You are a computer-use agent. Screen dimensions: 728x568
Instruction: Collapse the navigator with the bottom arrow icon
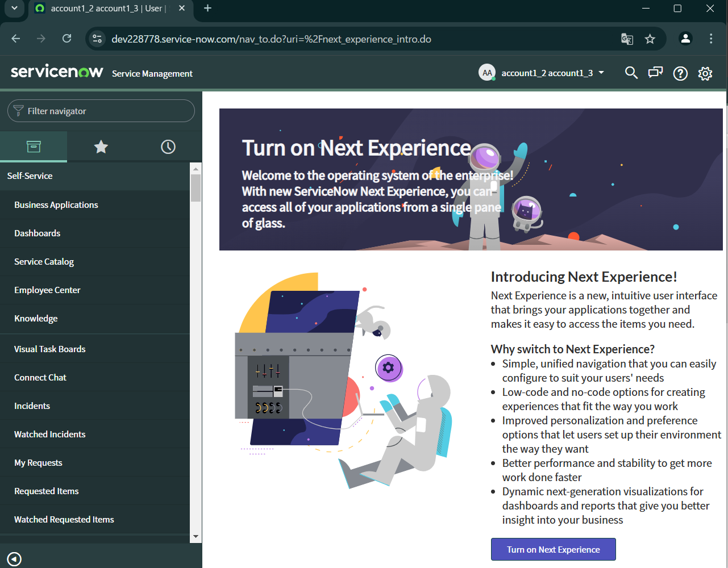[14, 559]
